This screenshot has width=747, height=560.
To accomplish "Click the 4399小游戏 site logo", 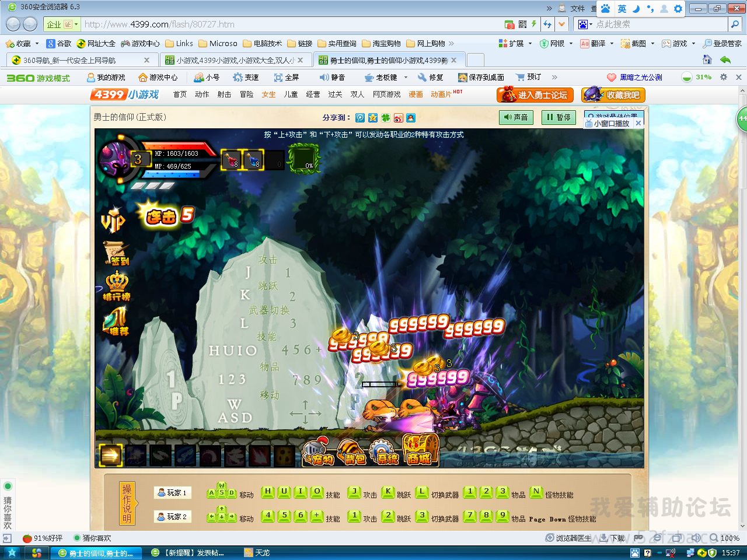I will 124,94.
